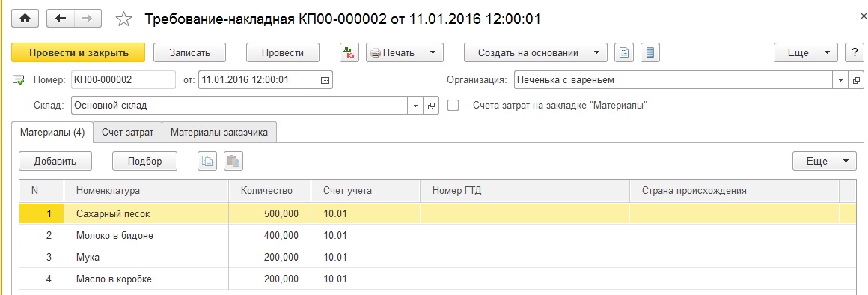Viewport: 868px width, 295px height.
Task: Open the Склад dropdown list arrow
Action: (x=416, y=106)
